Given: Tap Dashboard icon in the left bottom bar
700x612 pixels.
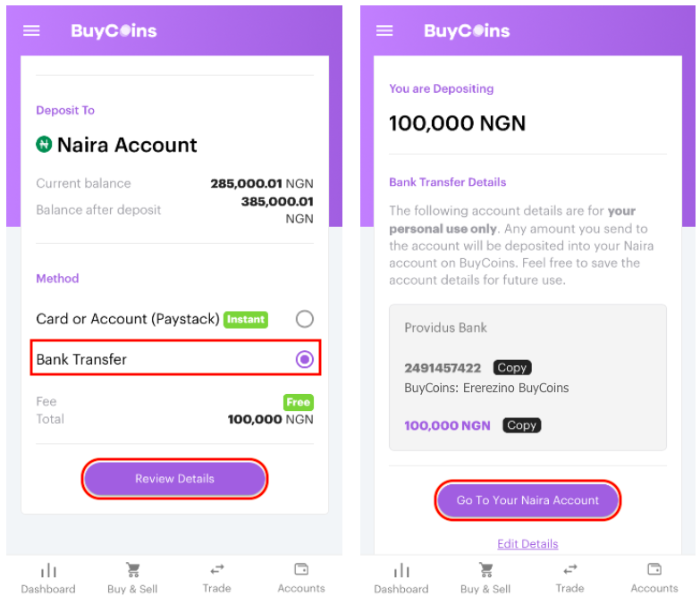Looking at the screenshot, I should coord(48,571).
